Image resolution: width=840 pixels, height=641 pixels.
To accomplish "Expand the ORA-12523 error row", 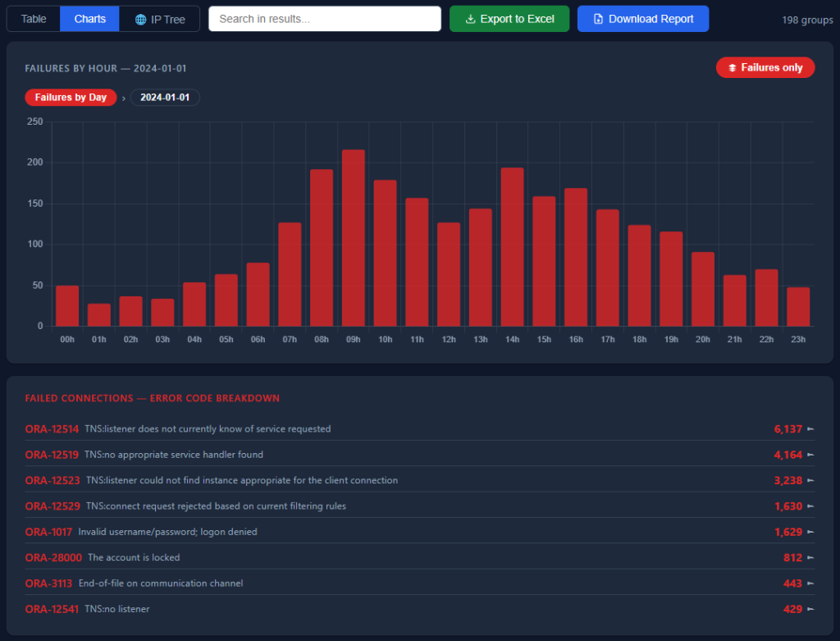I will tap(419, 480).
